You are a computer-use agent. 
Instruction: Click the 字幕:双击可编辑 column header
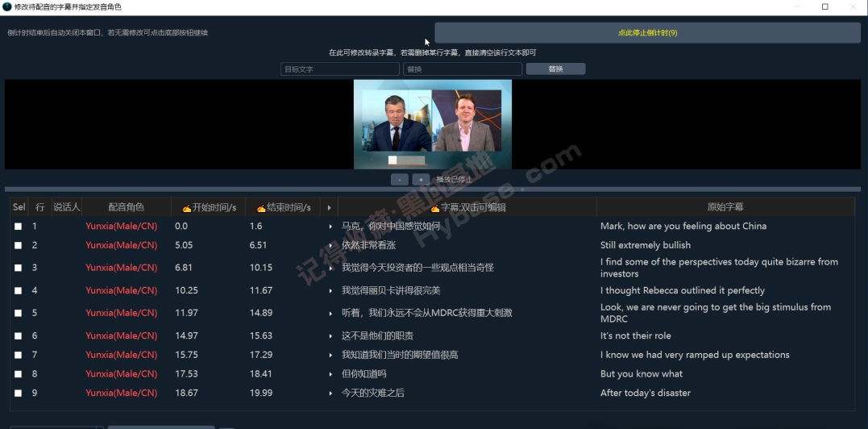[467, 207]
